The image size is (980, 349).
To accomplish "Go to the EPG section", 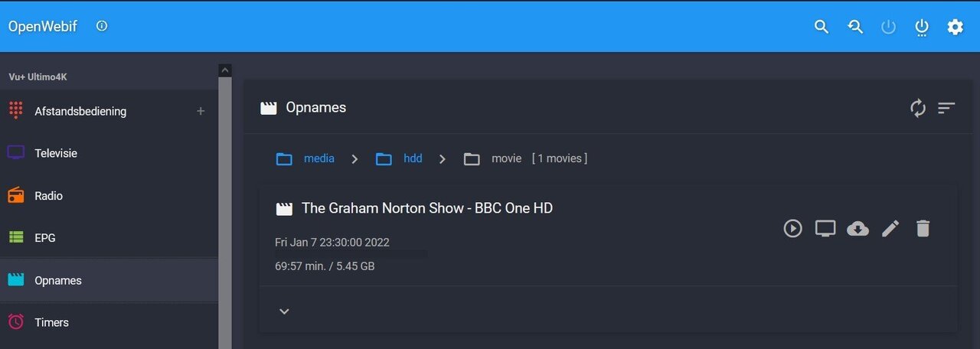I will [x=44, y=238].
